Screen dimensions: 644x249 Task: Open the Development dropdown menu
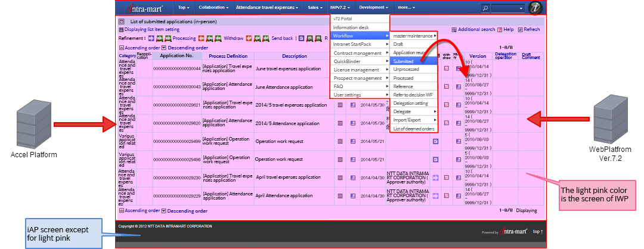[373, 7]
